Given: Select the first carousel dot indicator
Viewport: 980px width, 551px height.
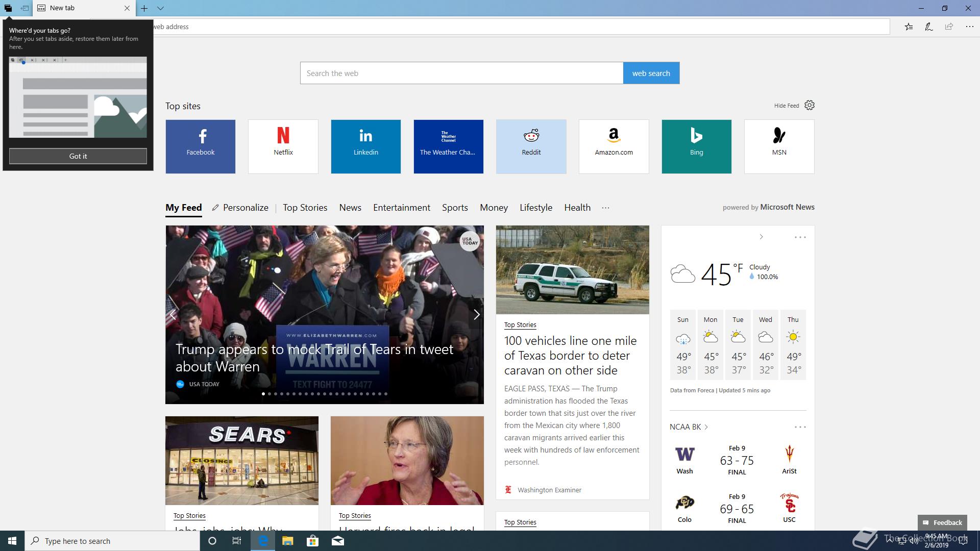Looking at the screenshot, I should point(263,394).
